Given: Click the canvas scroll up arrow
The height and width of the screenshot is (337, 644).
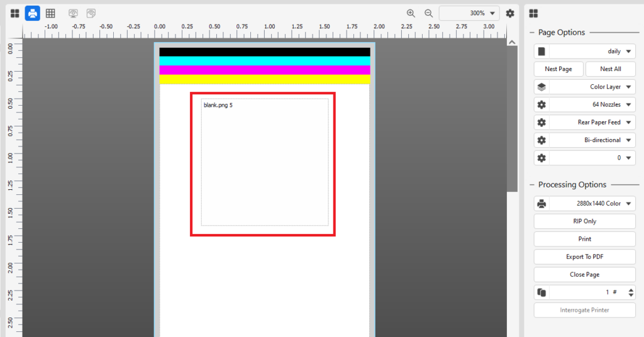Looking at the screenshot, I should (x=512, y=42).
